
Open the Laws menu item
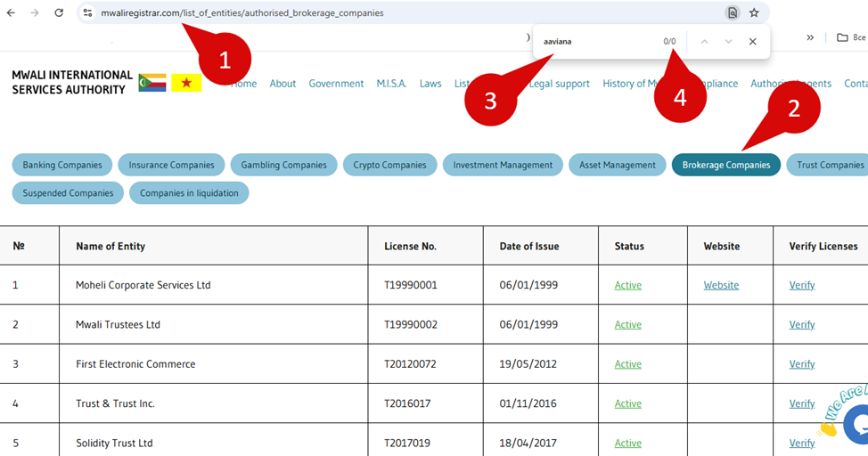[430, 84]
